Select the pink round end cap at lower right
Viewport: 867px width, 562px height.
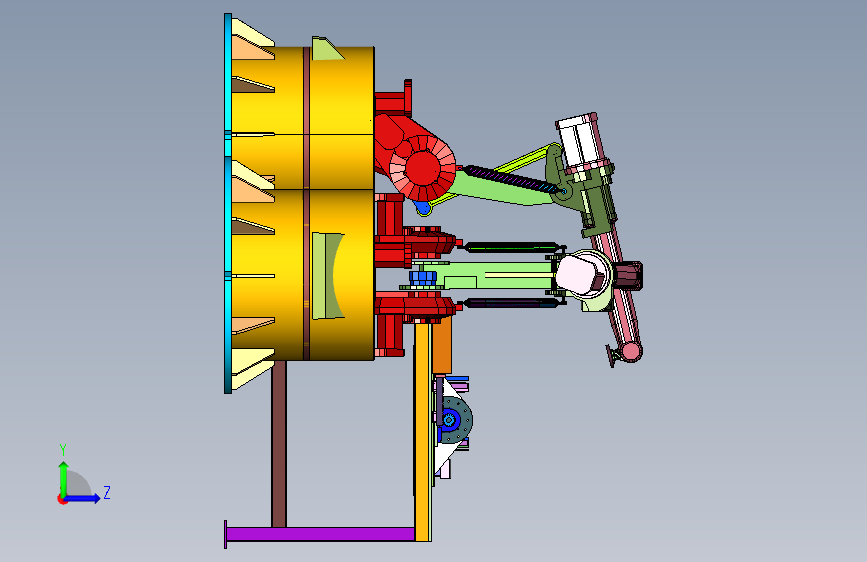click(631, 352)
